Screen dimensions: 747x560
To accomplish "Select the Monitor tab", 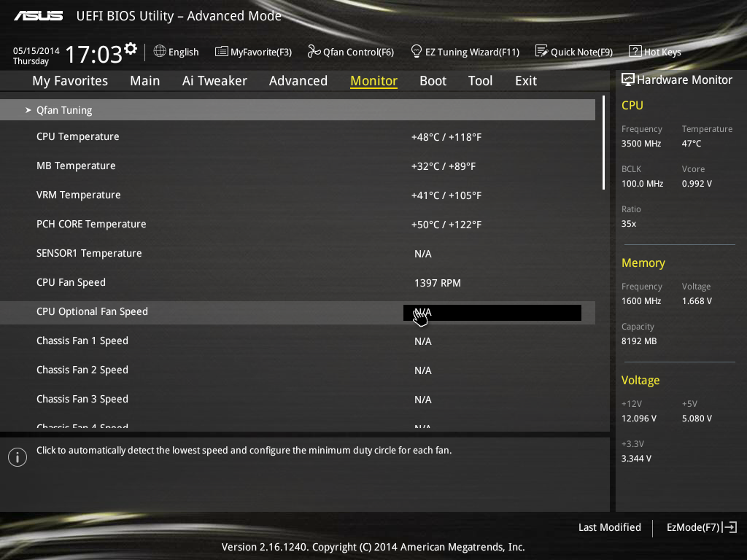I will 374,81.
